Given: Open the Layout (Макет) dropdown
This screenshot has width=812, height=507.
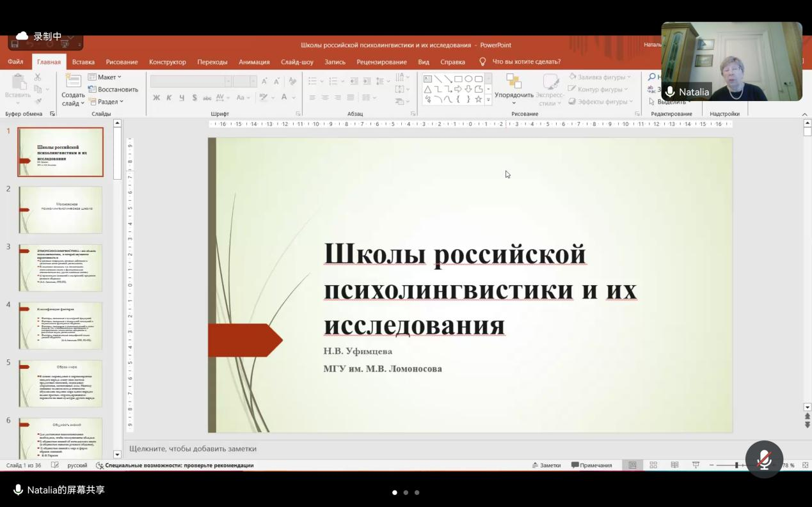Looking at the screenshot, I should [104, 77].
